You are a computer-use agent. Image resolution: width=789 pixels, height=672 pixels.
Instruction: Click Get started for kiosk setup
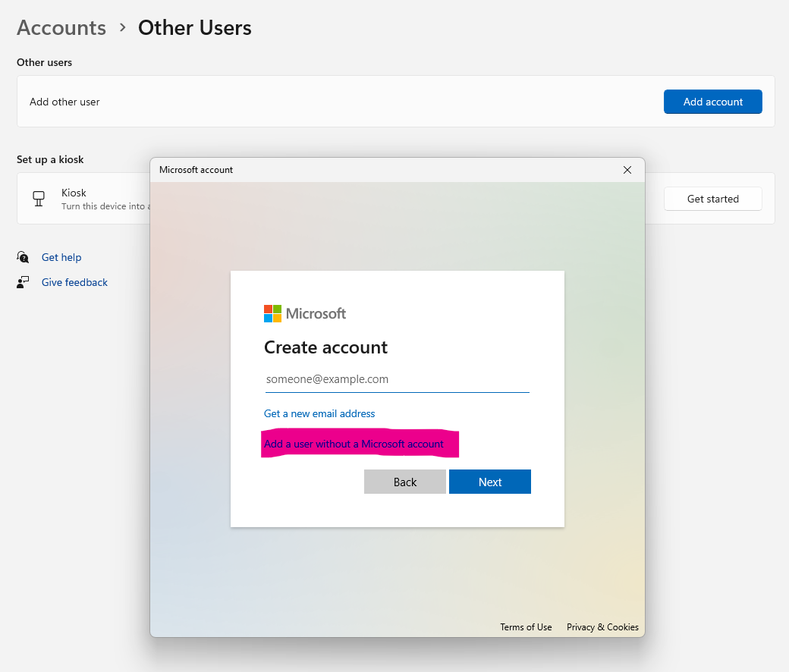712,199
